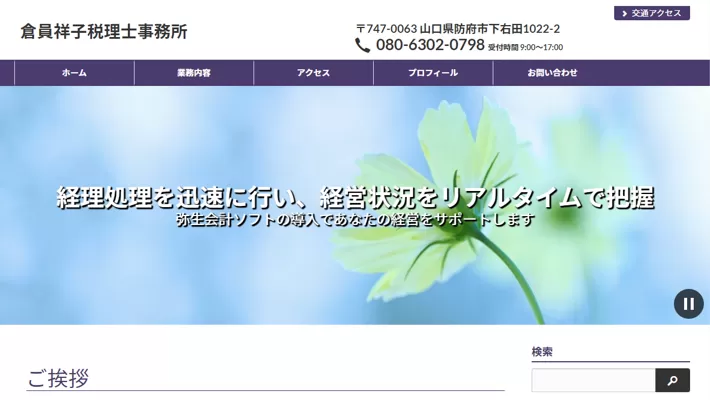Image resolution: width=710 pixels, height=400 pixels.
Task: Click phone number 080-6302-0798
Action: (430, 45)
